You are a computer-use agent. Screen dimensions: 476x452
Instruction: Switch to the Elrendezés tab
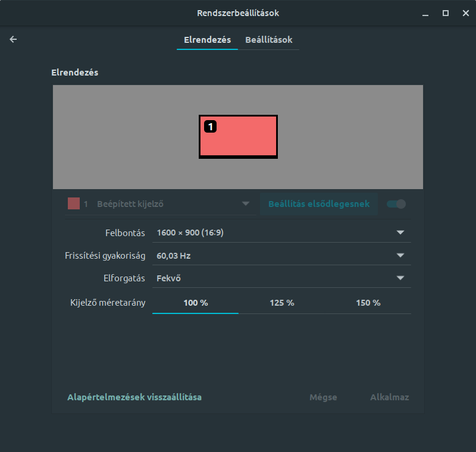point(207,40)
